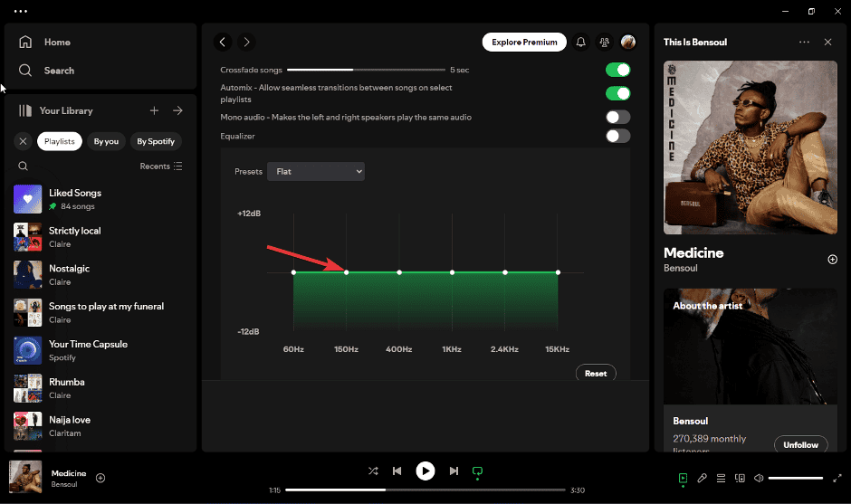Open more options in Now Playing panel
The image size is (851, 504).
coord(804,42)
